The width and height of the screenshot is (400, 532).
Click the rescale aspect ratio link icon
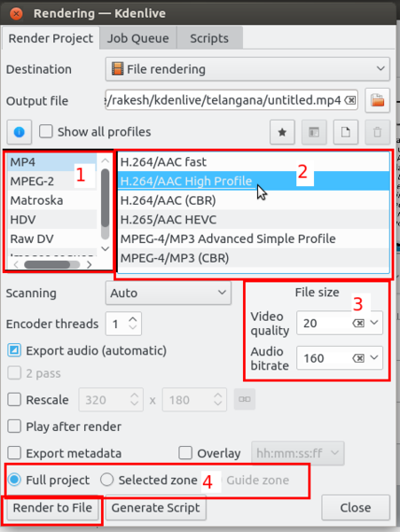pyautogui.click(x=245, y=399)
